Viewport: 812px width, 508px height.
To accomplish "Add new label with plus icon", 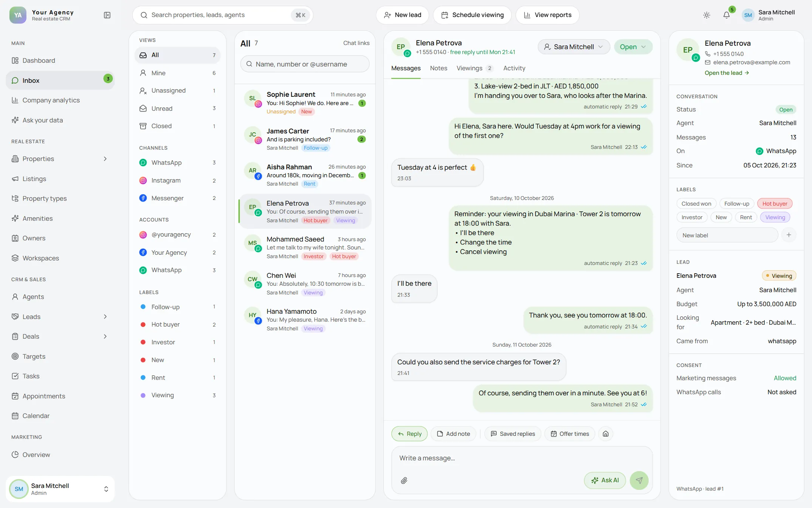I will pos(789,235).
